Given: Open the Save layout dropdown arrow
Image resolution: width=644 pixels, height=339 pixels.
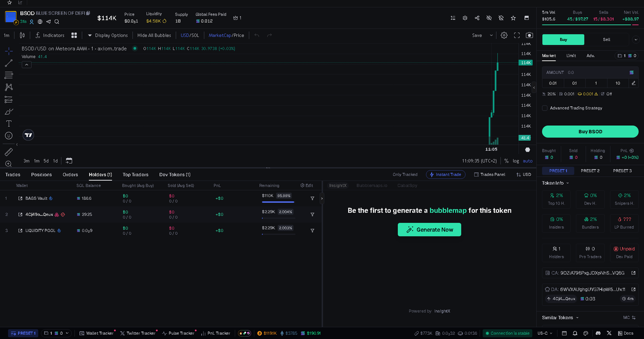Looking at the screenshot, I should [491, 35].
